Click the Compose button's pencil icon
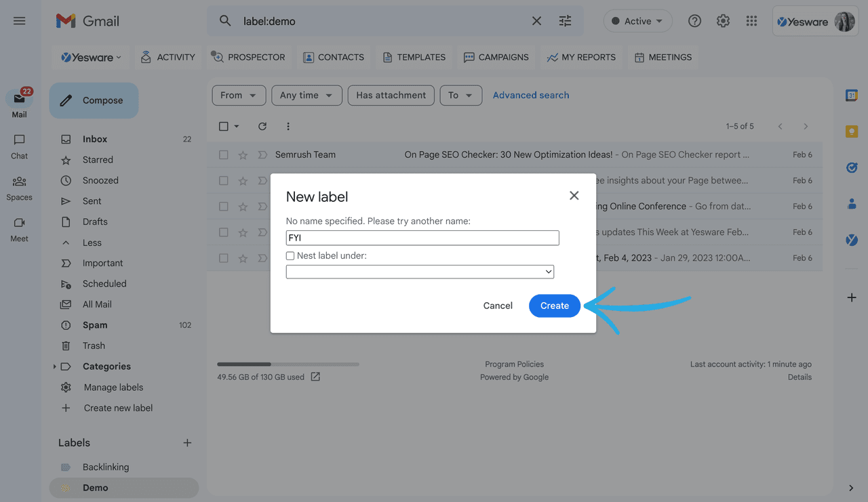 [66, 100]
